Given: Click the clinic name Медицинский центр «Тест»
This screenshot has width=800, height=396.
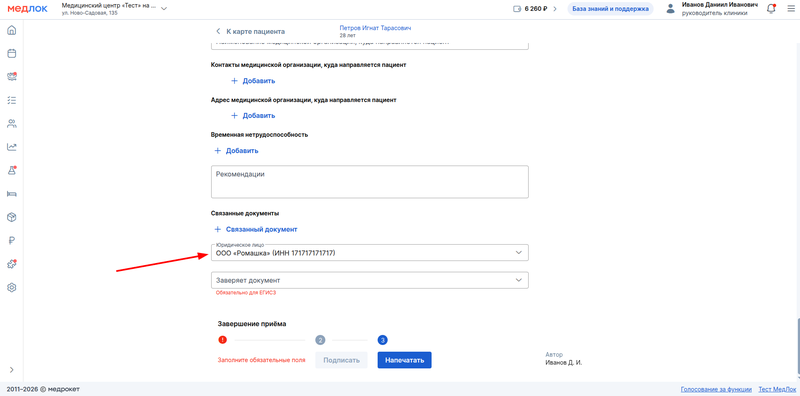Looking at the screenshot, I should coord(109,5).
